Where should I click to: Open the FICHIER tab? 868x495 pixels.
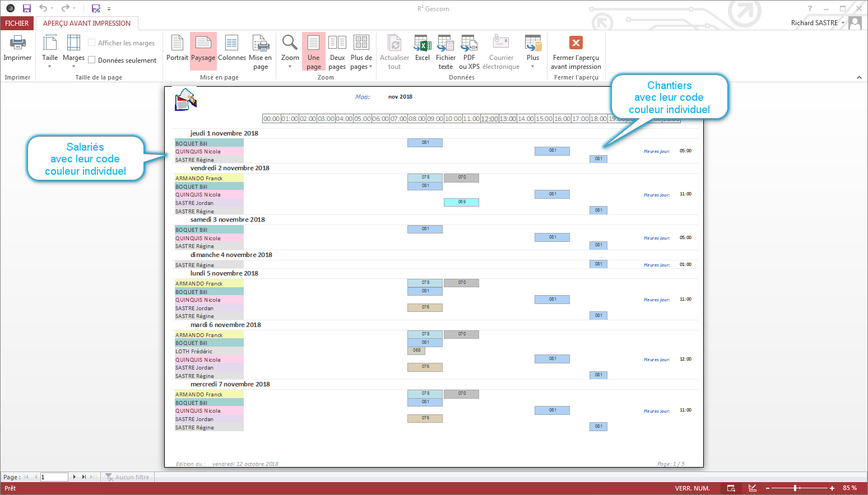17,23
